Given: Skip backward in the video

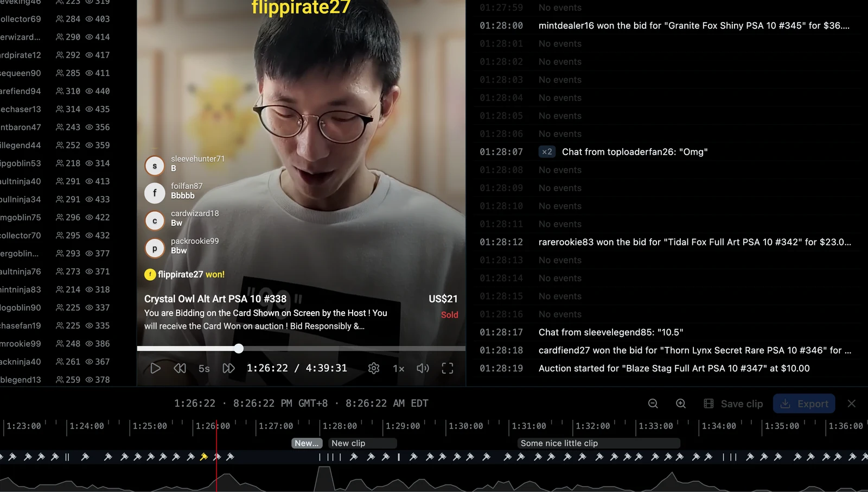Looking at the screenshot, I should [180, 368].
